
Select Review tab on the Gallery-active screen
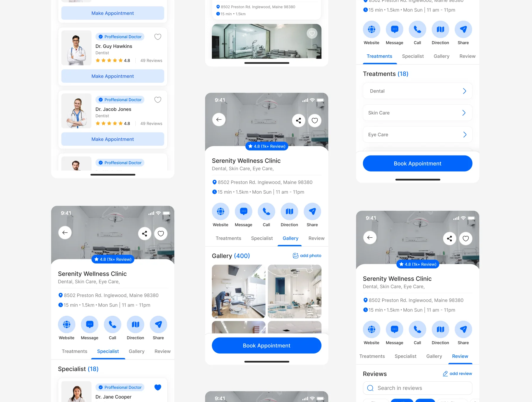(x=317, y=238)
